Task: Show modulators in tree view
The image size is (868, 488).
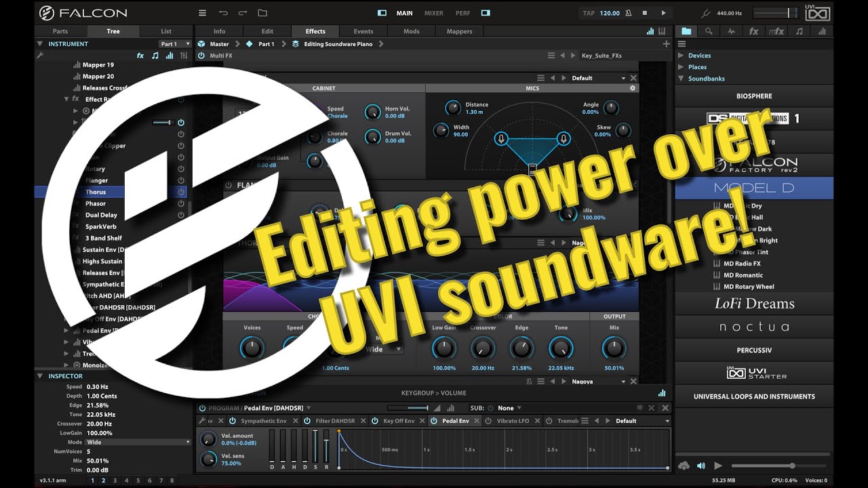Action: coord(170,56)
